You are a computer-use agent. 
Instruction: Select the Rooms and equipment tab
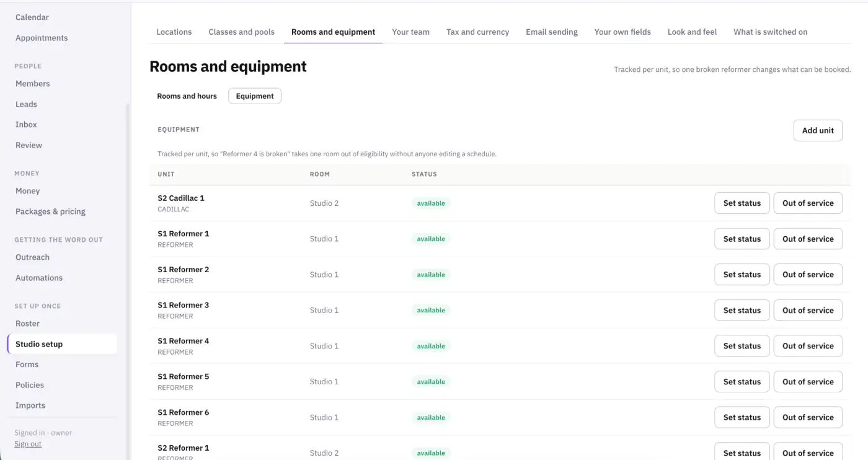coord(333,32)
